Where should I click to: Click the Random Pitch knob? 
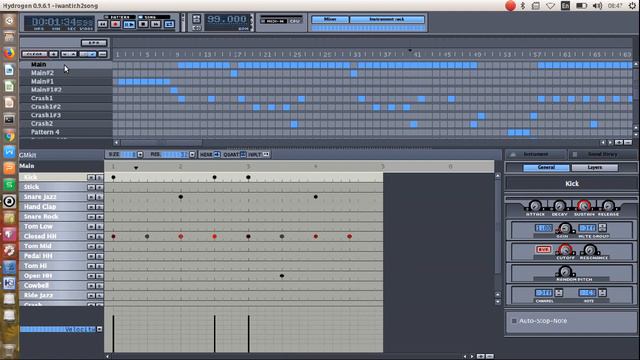point(565,271)
